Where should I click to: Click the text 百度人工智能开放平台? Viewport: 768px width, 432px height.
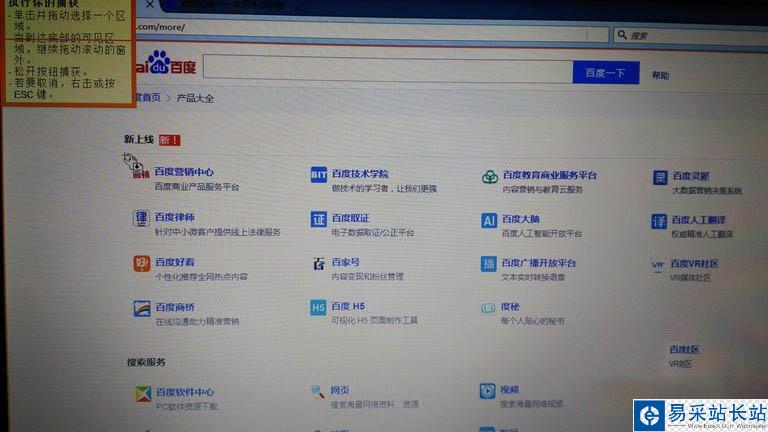click(x=542, y=234)
